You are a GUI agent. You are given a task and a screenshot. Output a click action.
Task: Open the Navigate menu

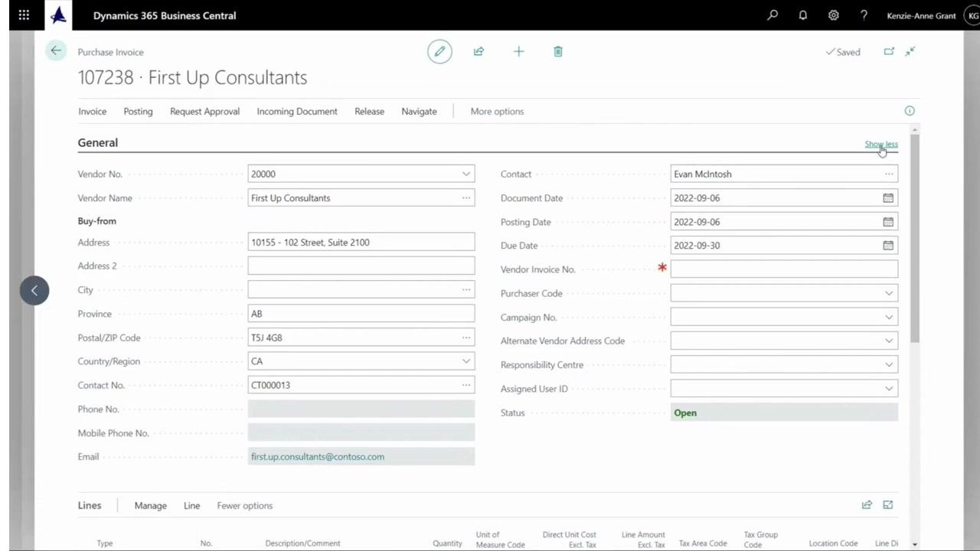(x=419, y=112)
